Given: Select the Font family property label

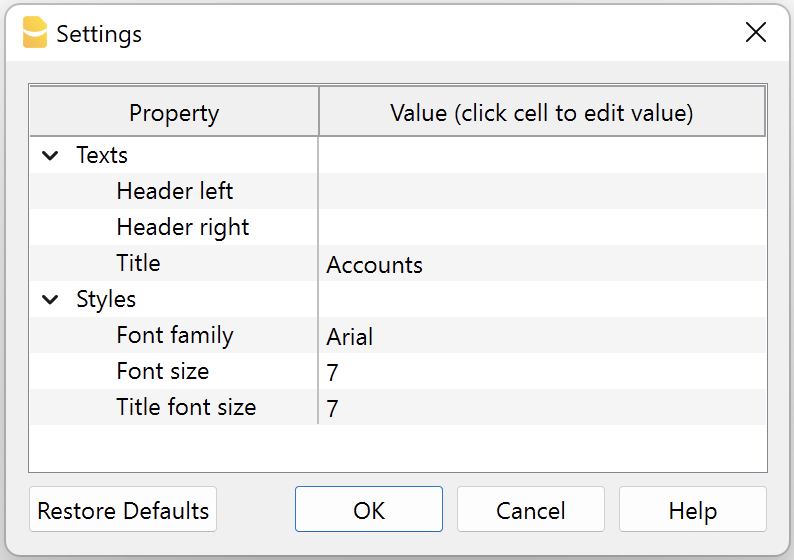Looking at the screenshot, I should (x=175, y=336).
